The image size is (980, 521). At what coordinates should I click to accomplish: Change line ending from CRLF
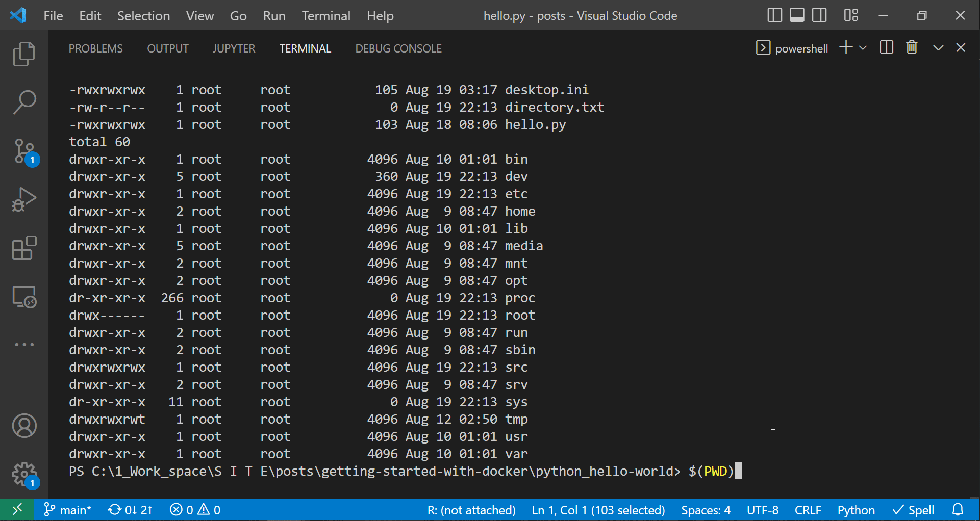pos(808,509)
